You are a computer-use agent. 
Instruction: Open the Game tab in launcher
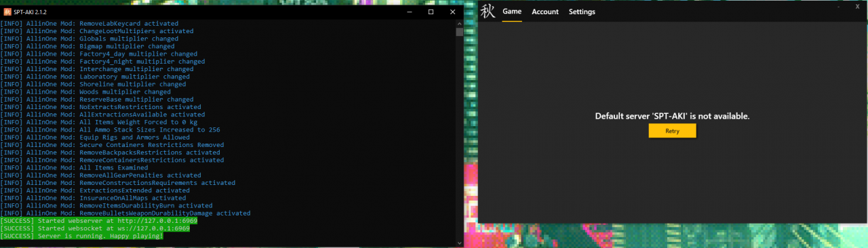click(x=512, y=12)
